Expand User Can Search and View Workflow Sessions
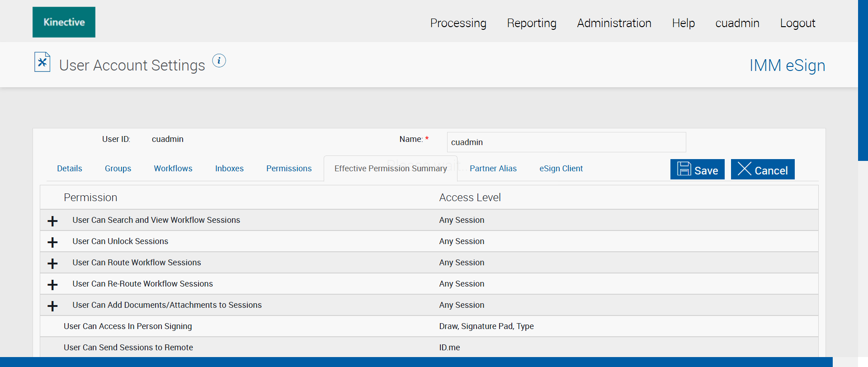Screen dimensions: 868x367 tap(52, 221)
